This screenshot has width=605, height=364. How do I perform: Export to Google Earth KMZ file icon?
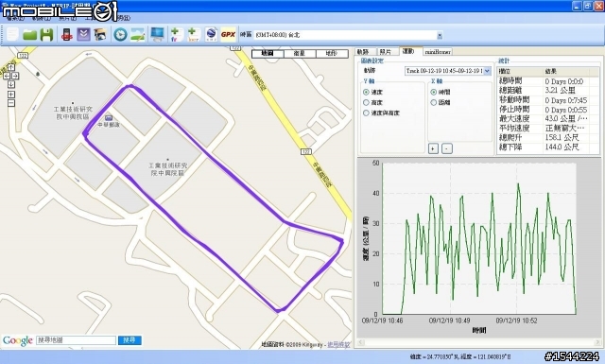(211, 35)
